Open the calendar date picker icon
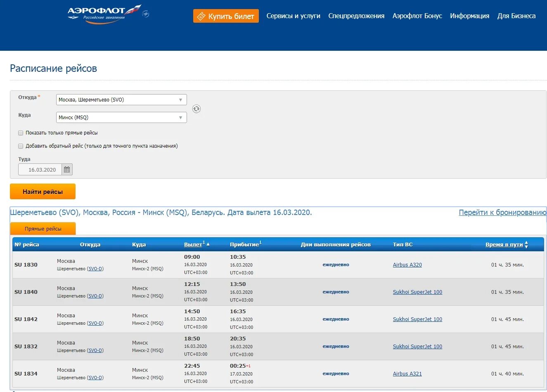The width and height of the screenshot is (547, 392). point(67,170)
